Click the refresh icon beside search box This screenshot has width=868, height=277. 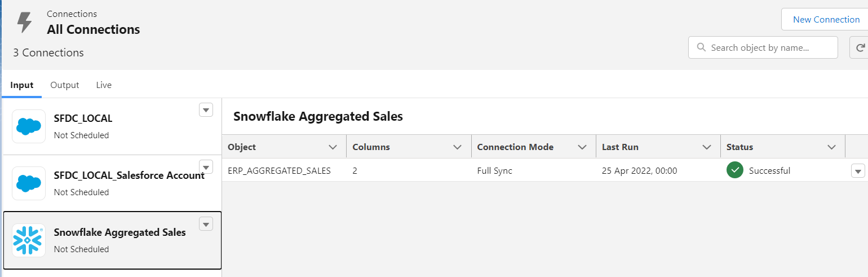(x=860, y=48)
